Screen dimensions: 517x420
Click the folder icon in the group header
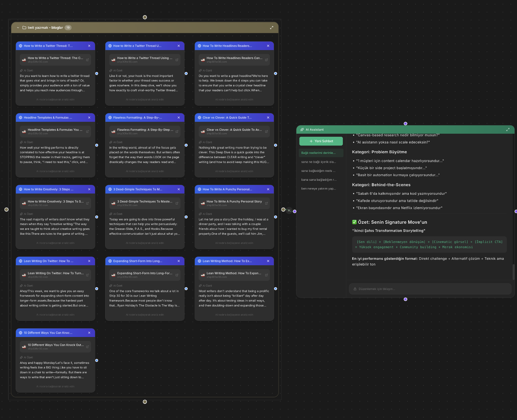(24, 27)
